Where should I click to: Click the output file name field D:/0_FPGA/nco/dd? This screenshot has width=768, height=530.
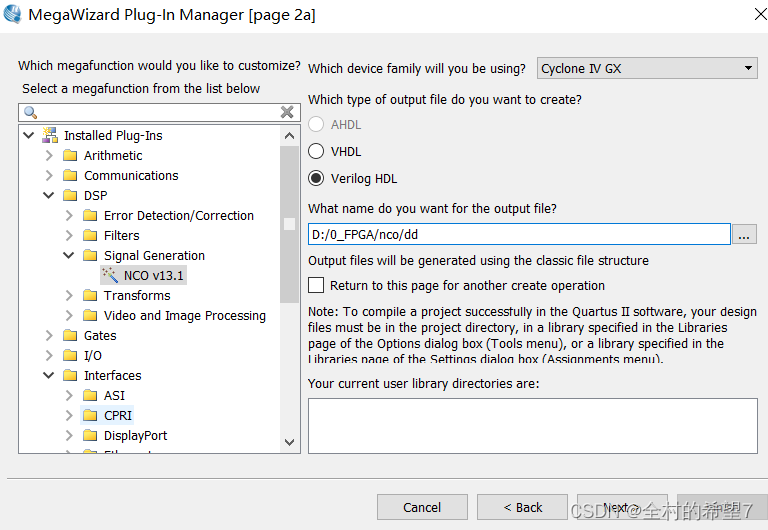pyautogui.click(x=519, y=234)
